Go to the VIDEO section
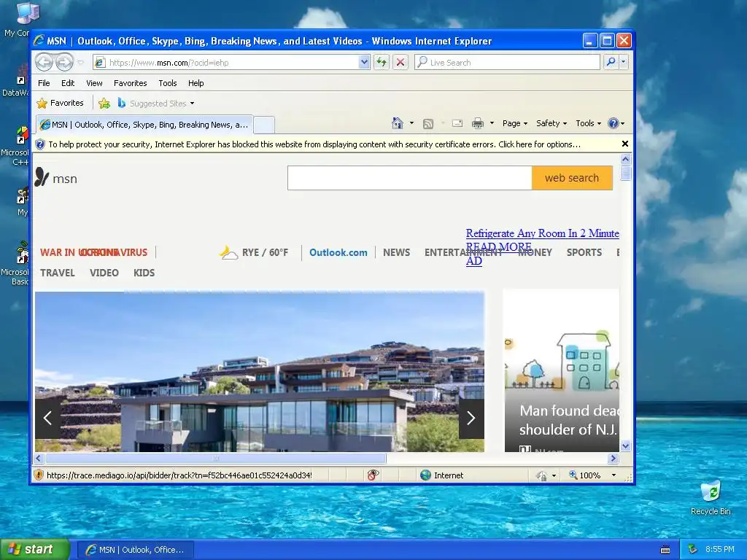 [104, 273]
